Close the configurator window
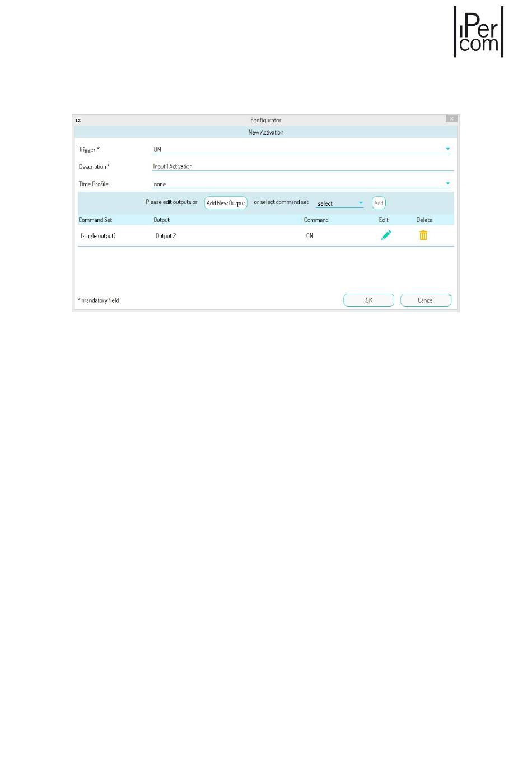The width and height of the screenshot is (532, 783). 451,119
